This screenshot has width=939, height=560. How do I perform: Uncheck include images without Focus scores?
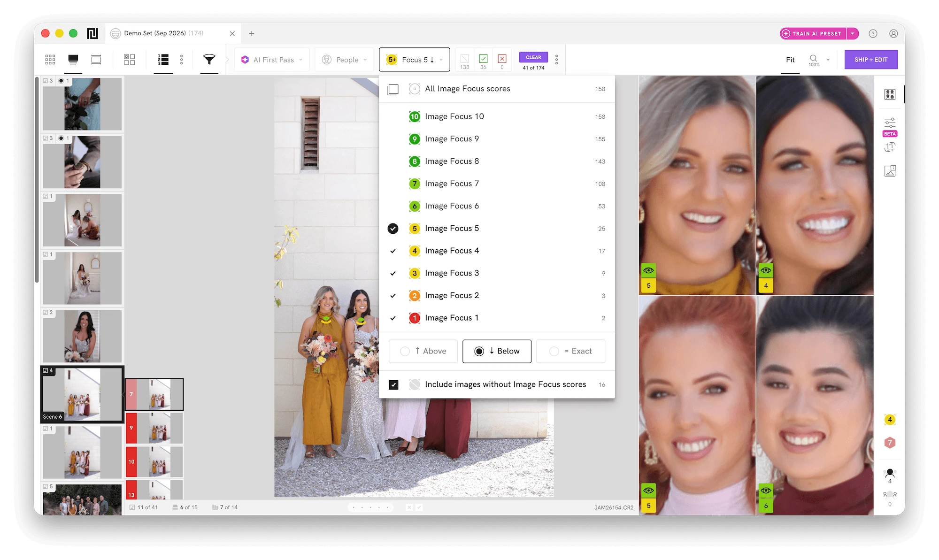(x=393, y=385)
